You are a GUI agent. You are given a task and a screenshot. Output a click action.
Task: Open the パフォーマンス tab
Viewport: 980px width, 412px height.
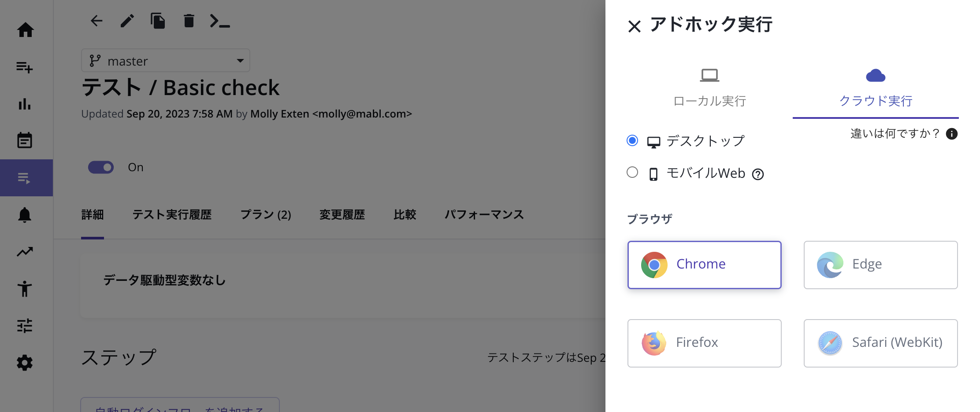tap(484, 215)
